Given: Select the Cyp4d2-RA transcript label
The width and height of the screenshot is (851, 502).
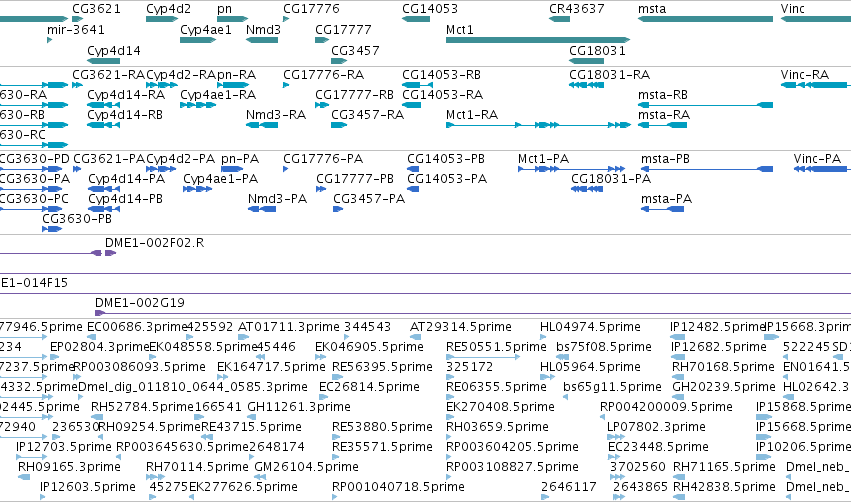Looking at the screenshot, I should [x=181, y=74].
